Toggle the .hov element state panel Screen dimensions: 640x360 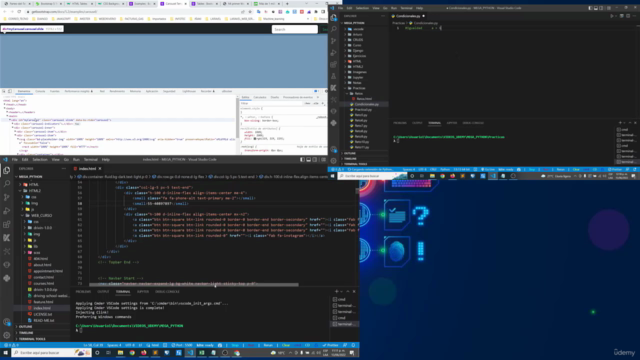point(307,103)
